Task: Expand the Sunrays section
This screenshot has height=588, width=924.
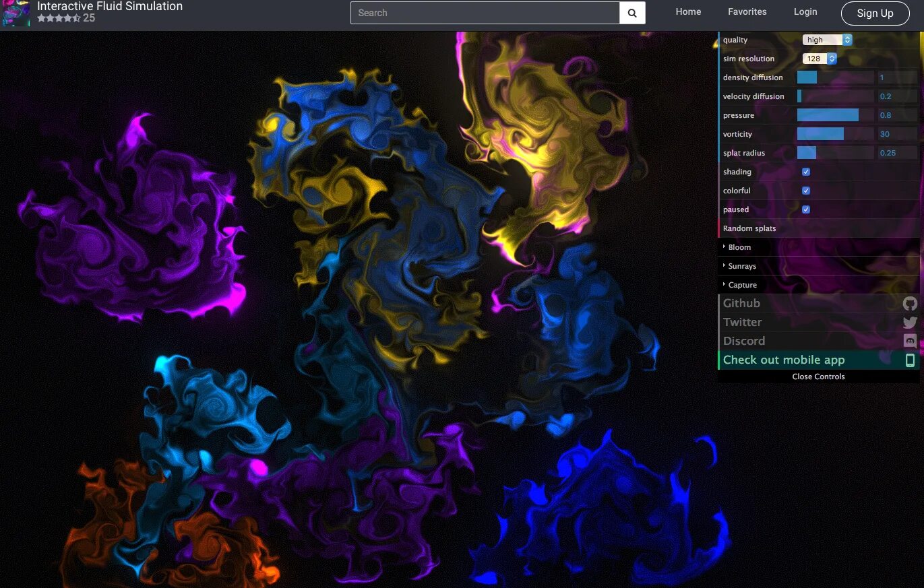Action: coord(741,266)
